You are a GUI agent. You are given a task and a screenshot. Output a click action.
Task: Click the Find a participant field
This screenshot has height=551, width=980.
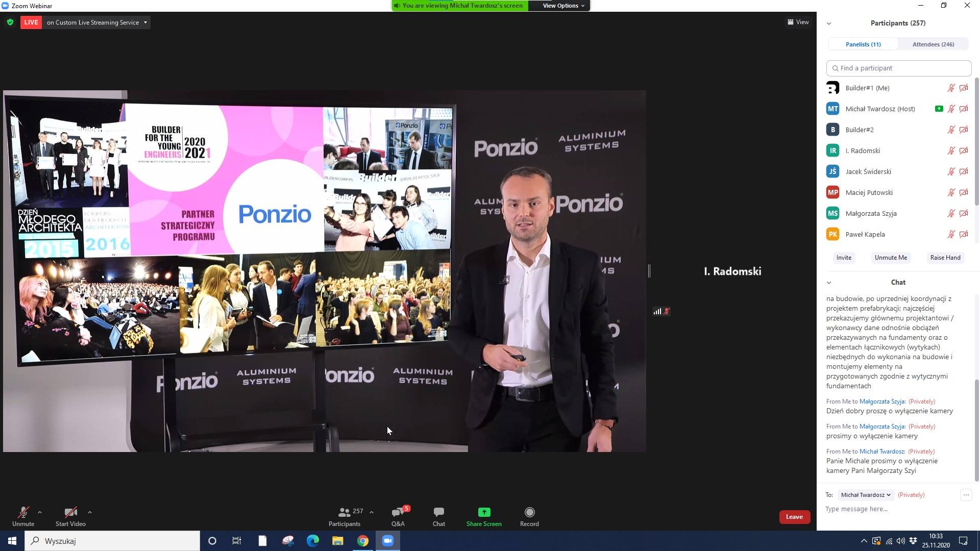pos(898,68)
